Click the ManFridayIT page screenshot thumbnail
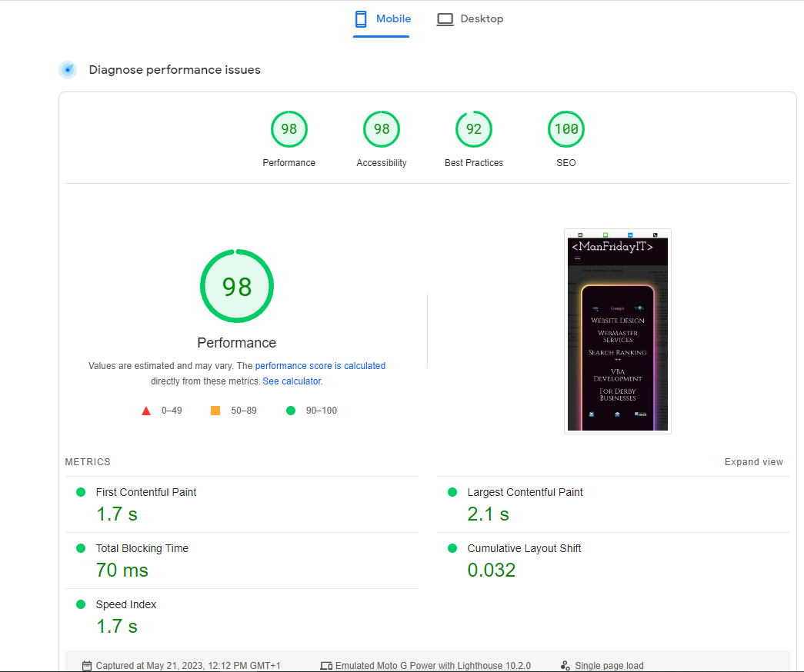 coord(618,331)
